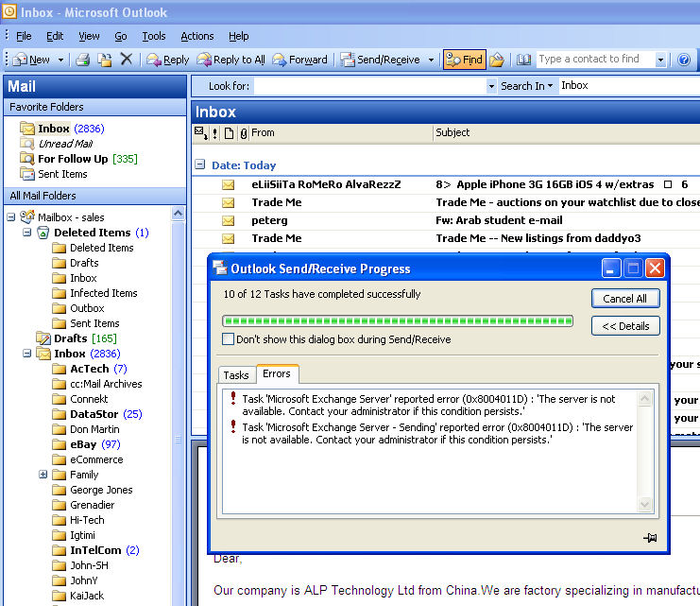Screen dimensions: 700x606
Task: Select the DataStor (25) folder
Action: point(97,414)
